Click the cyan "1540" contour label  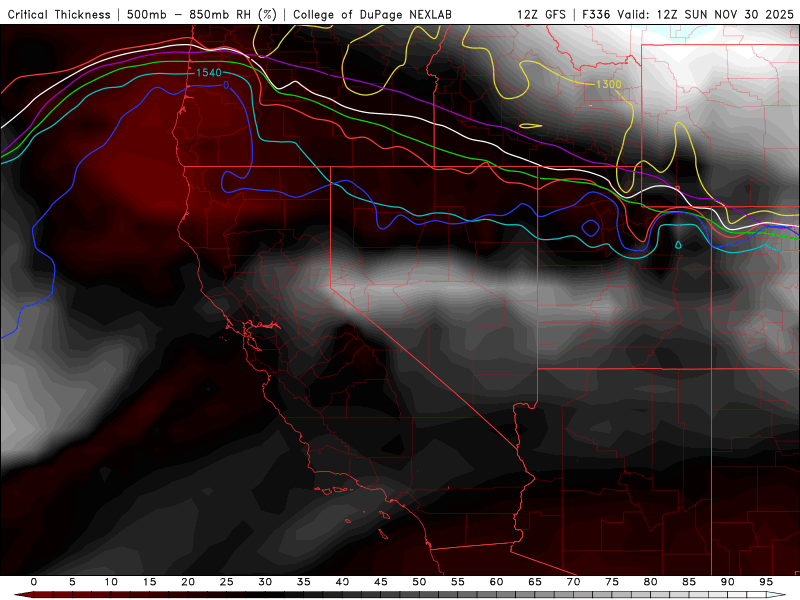tap(209, 73)
